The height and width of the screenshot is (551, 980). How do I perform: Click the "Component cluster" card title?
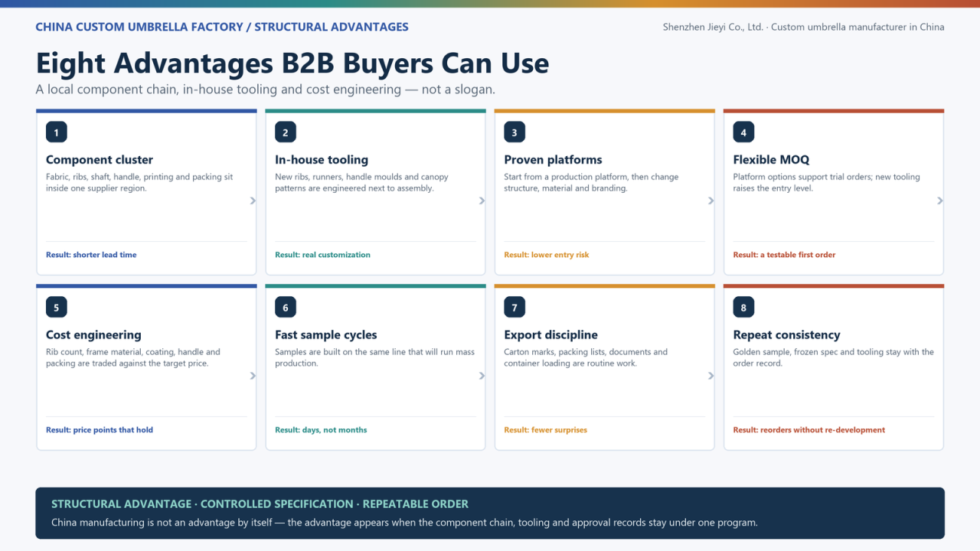tap(100, 160)
